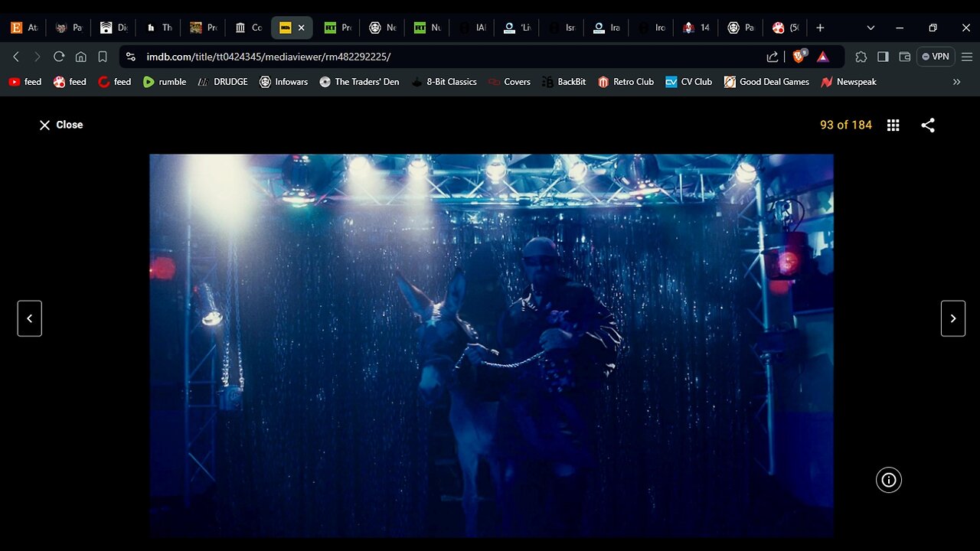Click the movie still with the donkey

click(x=492, y=345)
